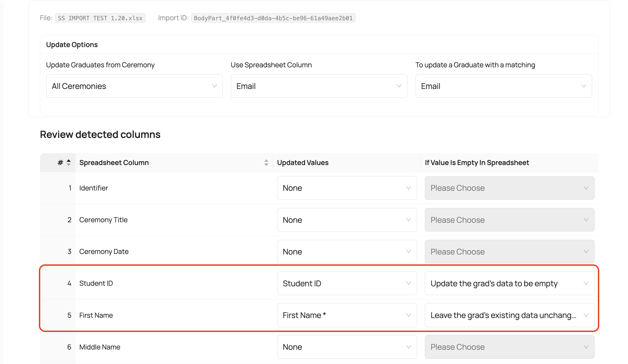The width and height of the screenshot is (628, 364).
Task: Change Student ID updated value dropdown
Action: pyautogui.click(x=347, y=283)
